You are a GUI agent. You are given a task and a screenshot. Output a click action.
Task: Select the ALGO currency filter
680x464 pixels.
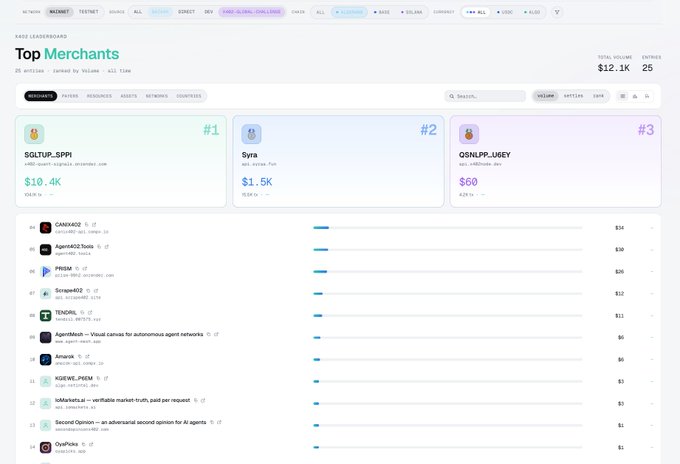[532, 12]
